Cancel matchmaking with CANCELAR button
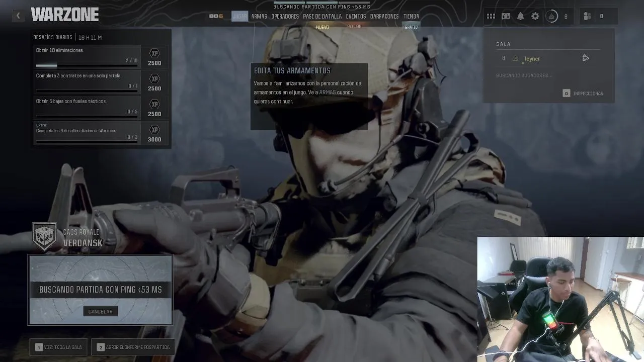644x362 pixels. tap(100, 311)
